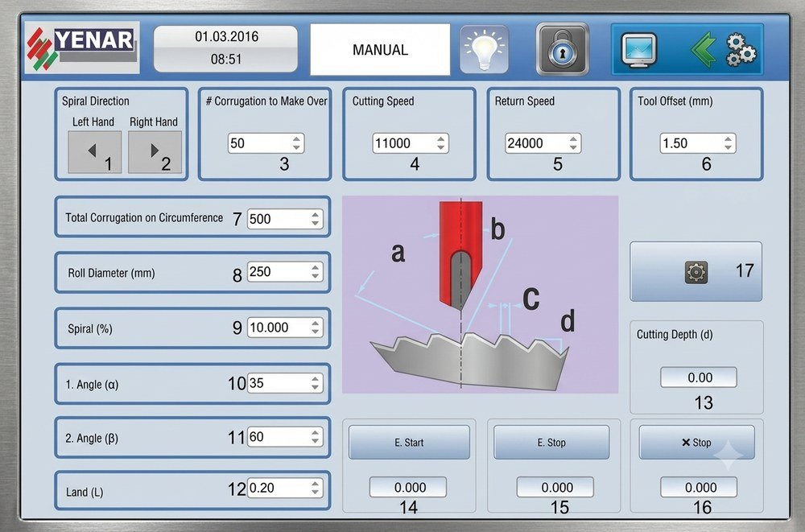Decrease the 1. Angle (α) value
The image size is (805, 532).
click(x=316, y=387)
